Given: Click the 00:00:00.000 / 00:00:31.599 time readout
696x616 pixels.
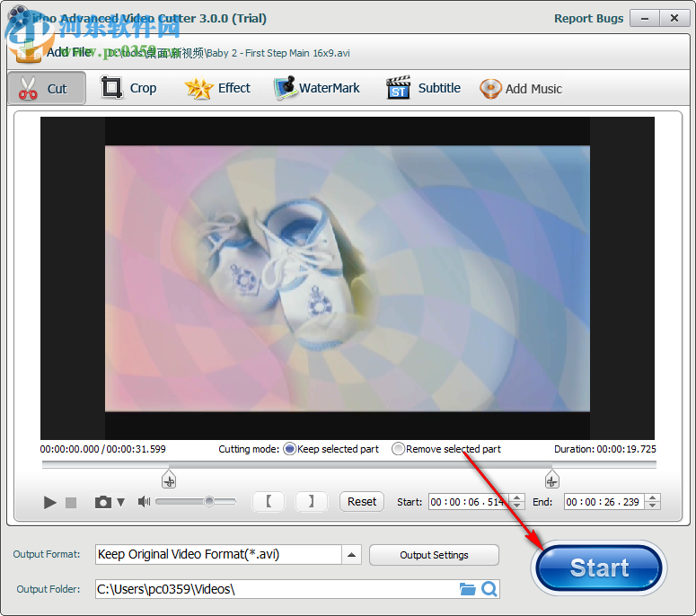Looking at the screenshot, I should pos(102,449).
